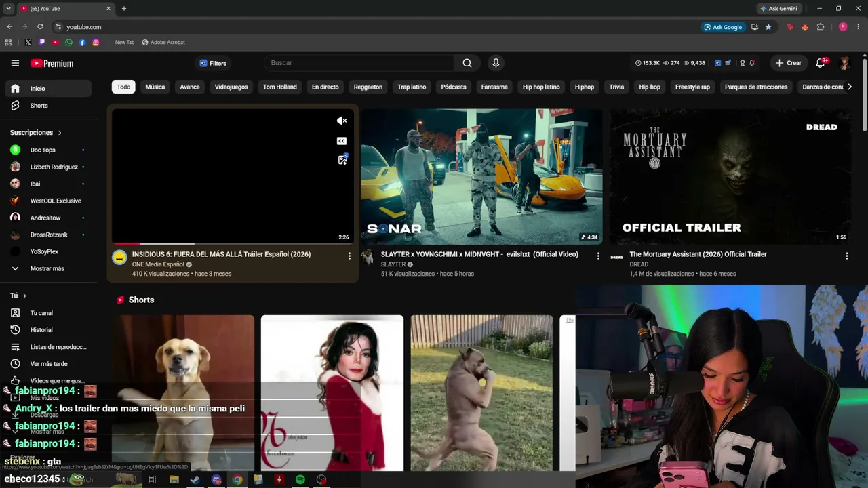Open the Ibai channel subscription
This screenshot has height=488, width=868.
coord(47,184)
